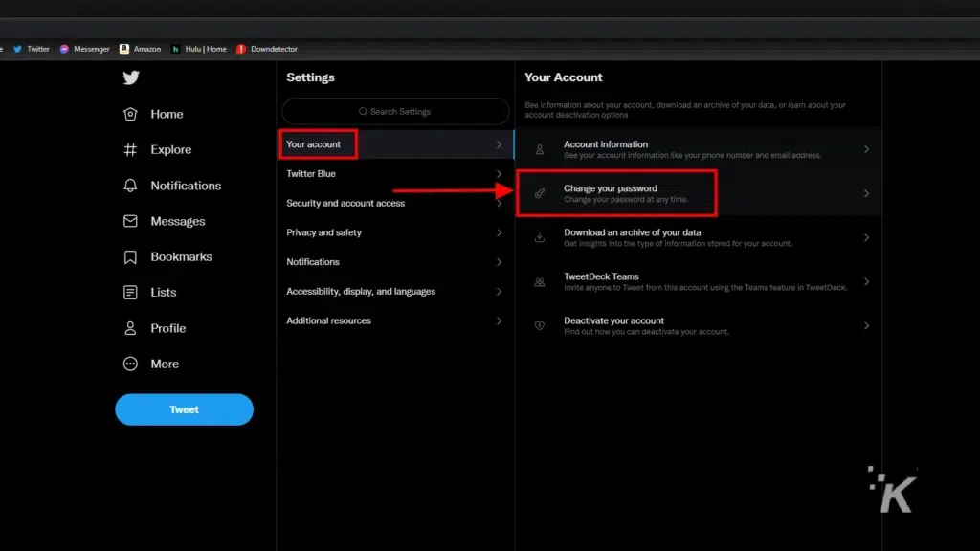This screenshot has height=551, width=980.
Task: Click the Notifications bell icon in sidebar
Action: (x=130, y=186)
